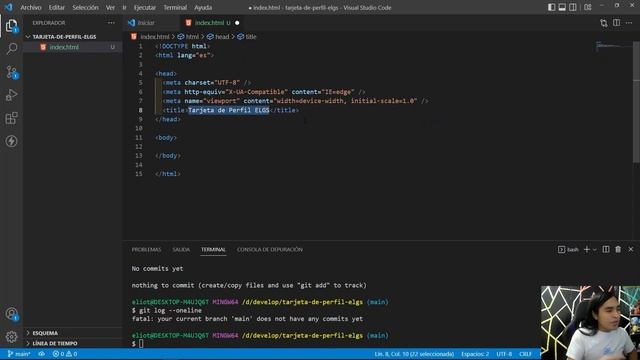
Task: Toggle secondary side bar layout icon
Action: click(x=573, y=7)
